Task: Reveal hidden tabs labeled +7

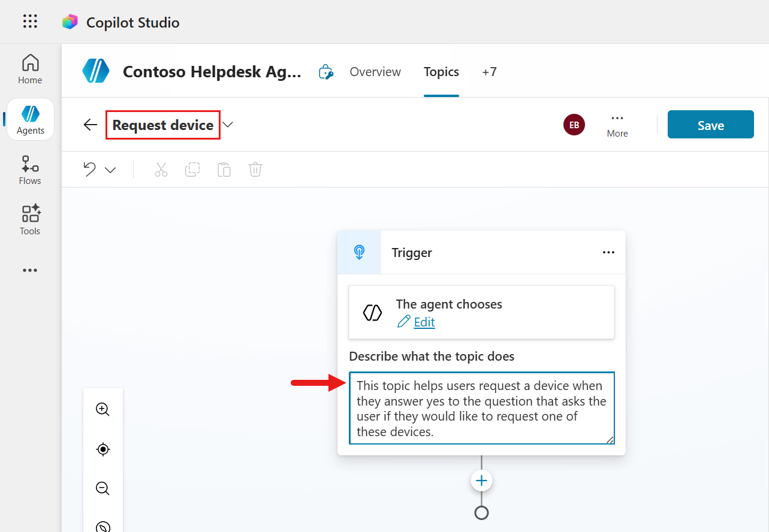Action: [489, 71]
